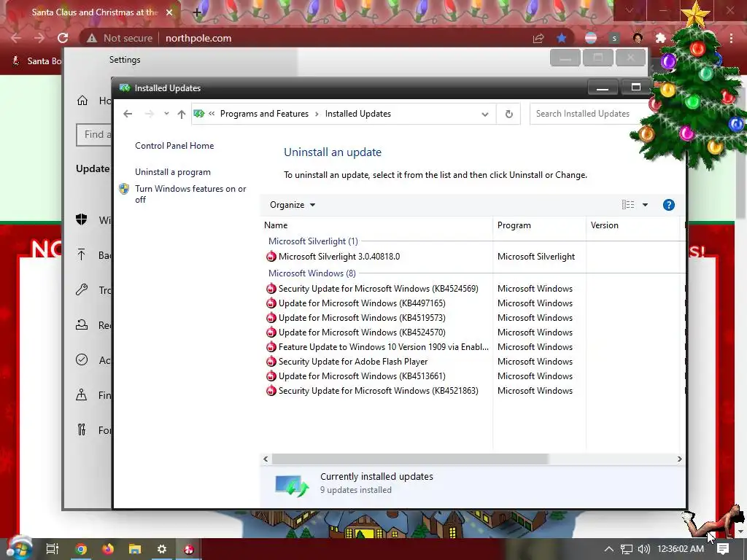Click the Backup arrow icon in Settings
747x560 pixels.
[82, 254]
